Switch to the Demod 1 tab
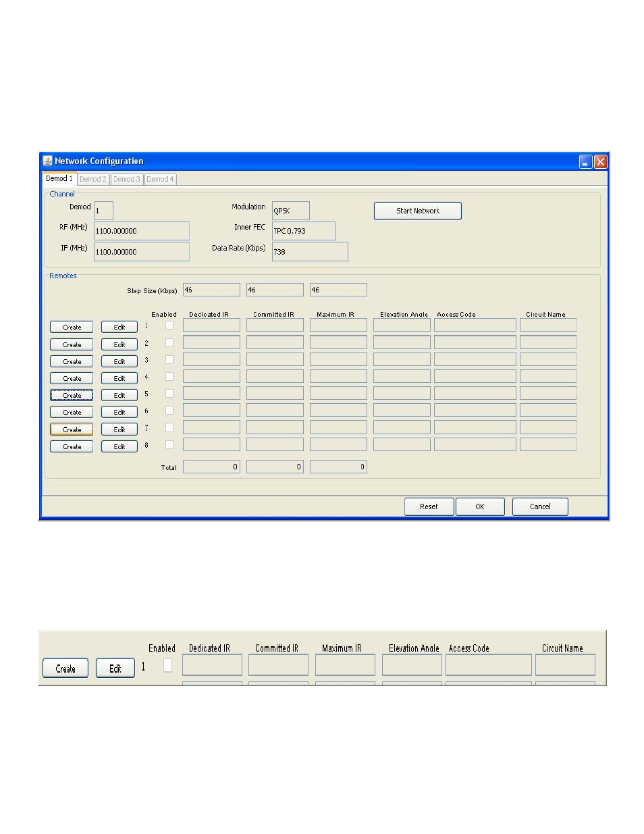Screen dimensions: 644x834 point(59,178)
